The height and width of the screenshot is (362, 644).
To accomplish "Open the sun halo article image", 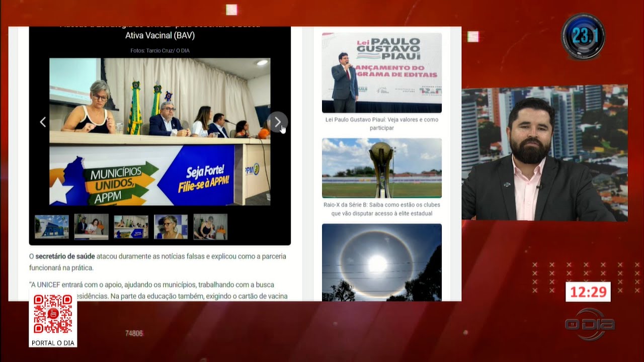I will (x=382, y=262).
